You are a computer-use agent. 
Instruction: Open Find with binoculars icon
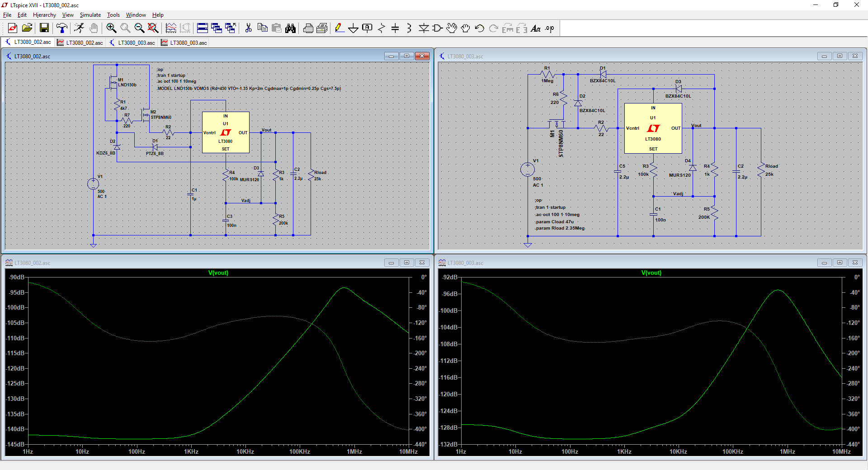[291, 28]
